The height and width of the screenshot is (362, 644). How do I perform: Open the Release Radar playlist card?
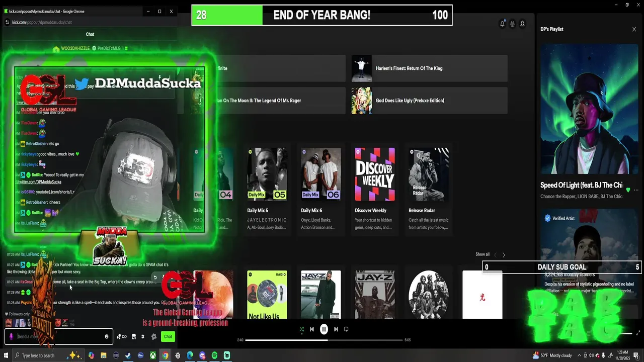(429, 189)
